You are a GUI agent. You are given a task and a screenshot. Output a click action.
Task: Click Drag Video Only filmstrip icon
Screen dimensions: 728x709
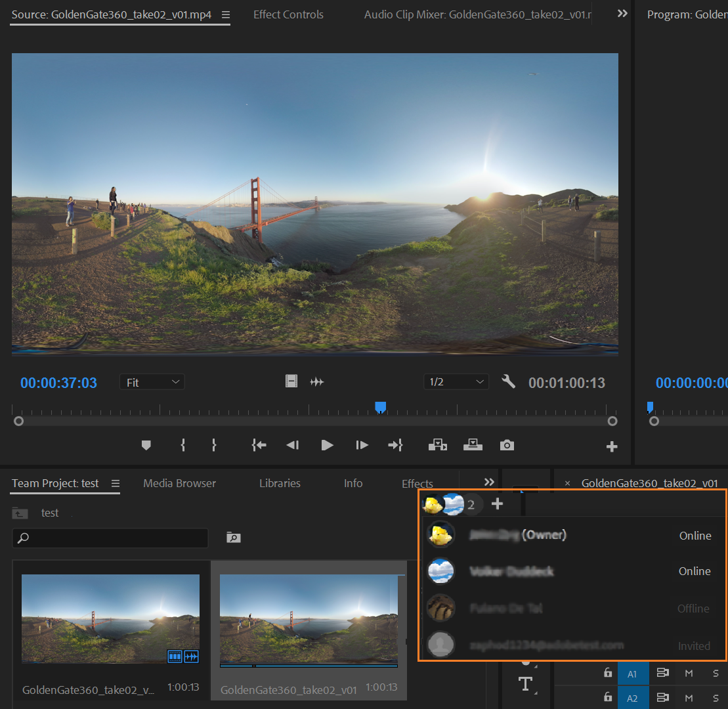291,381
